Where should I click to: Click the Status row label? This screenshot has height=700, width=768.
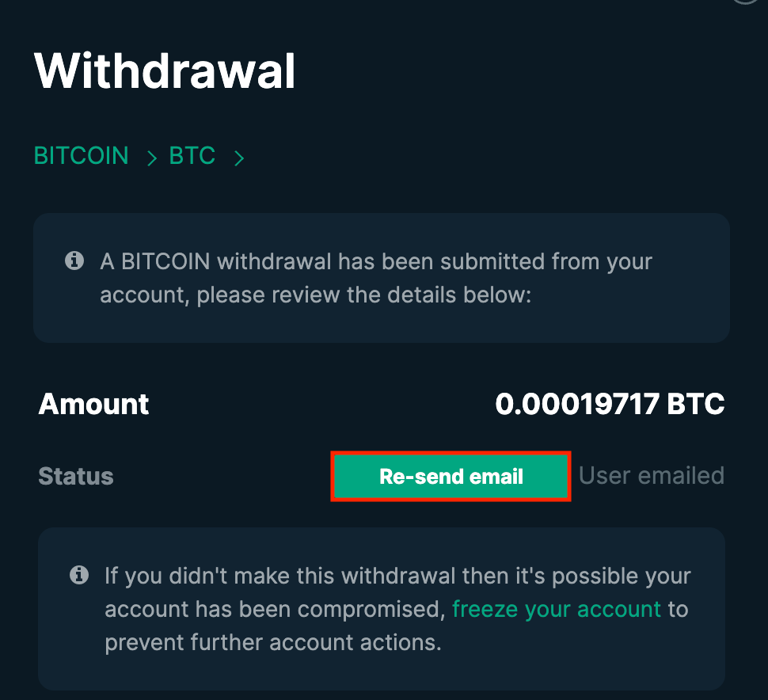pyautogui.click(x=76, y=476)
